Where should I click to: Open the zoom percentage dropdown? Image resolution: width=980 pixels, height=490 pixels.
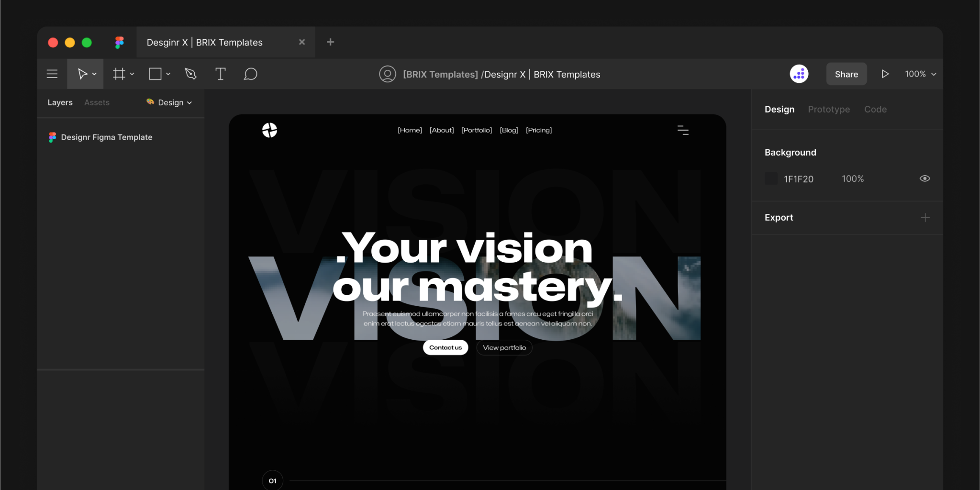[x=919, y=74]
